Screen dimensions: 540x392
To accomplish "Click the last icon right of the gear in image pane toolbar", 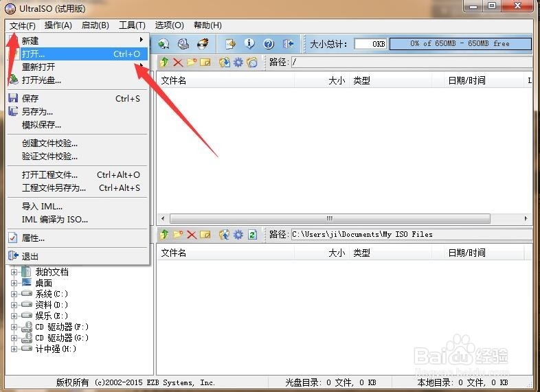I will point(252,62).
